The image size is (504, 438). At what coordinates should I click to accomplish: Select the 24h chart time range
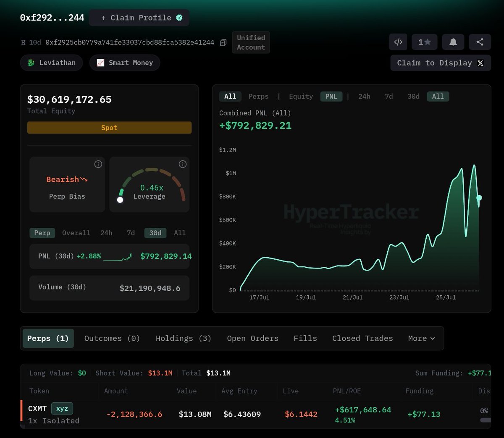[364, 96]
